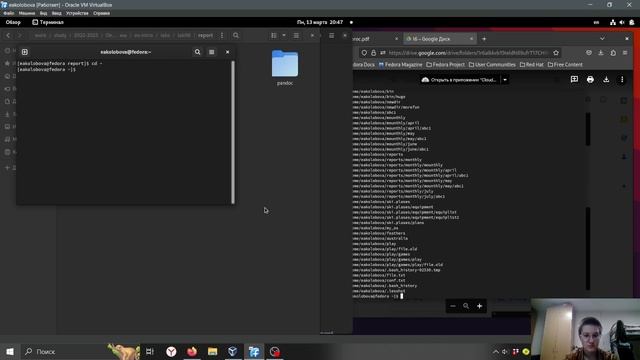Viewport: 640px width, 360px height.
Task: Open a new browser tab
Action: tap(484, 39)
